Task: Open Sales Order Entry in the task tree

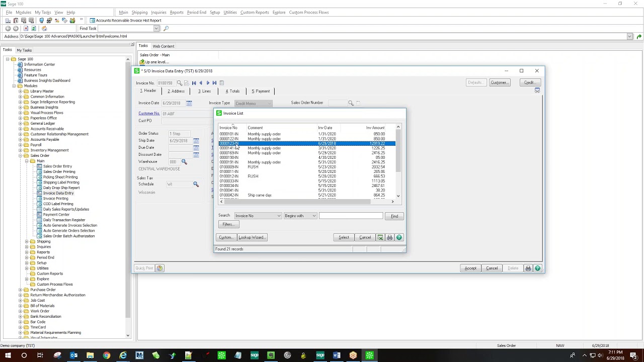Action: pos(57,166)
